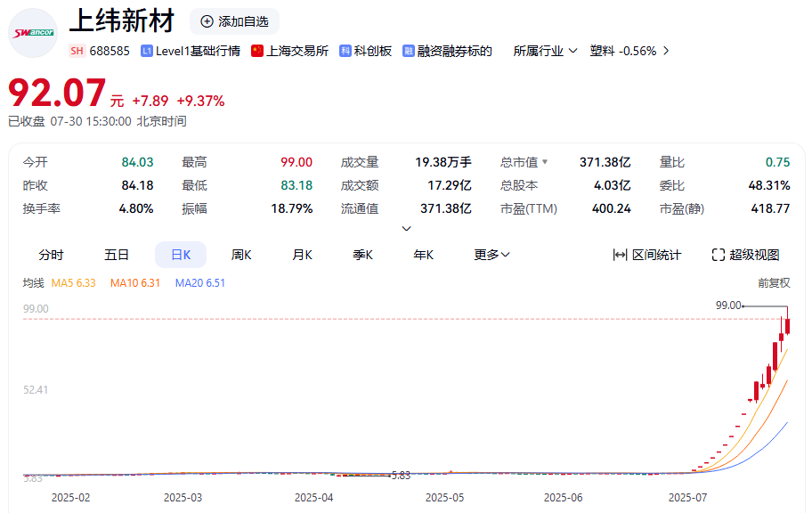Open the 更多 chart period dropdown

pos(491,255)
